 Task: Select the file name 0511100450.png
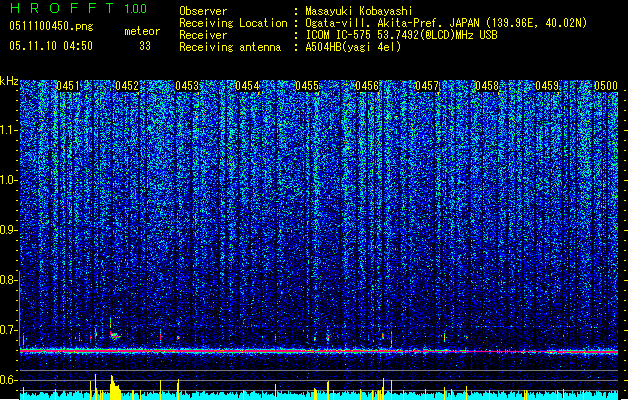tap(51, 26)
